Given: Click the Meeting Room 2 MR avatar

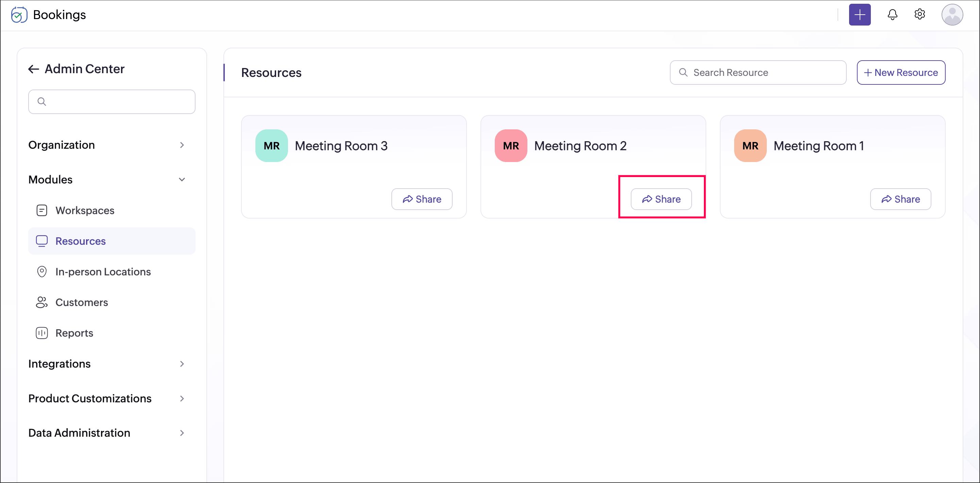Looking at the screenshot, I should (510, 145).
